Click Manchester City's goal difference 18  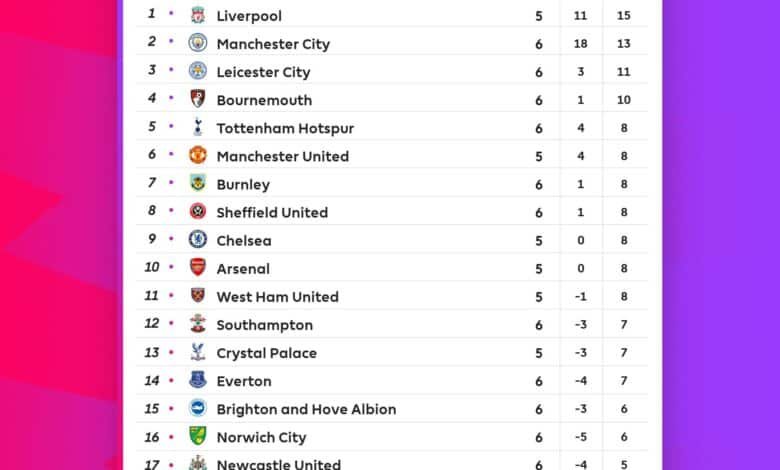tap(581, 44)
